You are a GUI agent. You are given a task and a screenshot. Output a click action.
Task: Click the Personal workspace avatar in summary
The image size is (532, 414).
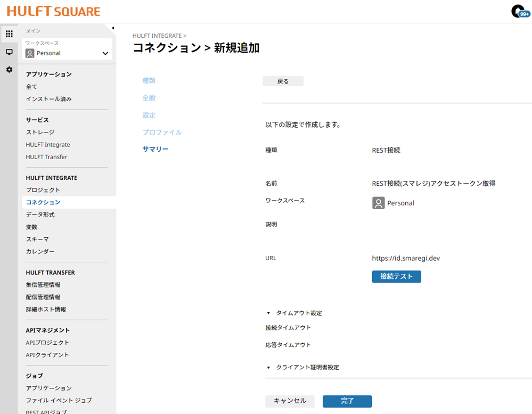point(378,203)
